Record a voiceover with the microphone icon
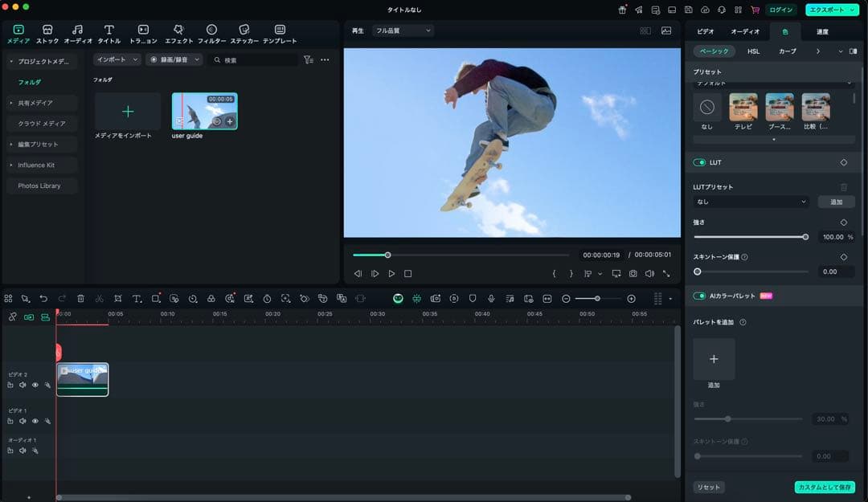Image resolution: width=868 pixels, height=502 pixels. [x=490, y=298]
